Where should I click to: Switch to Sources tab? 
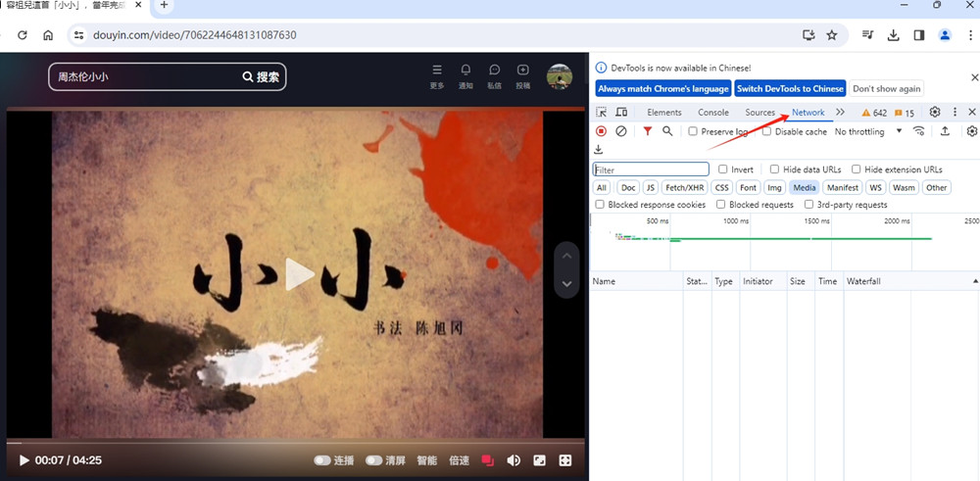click(760, 113)
